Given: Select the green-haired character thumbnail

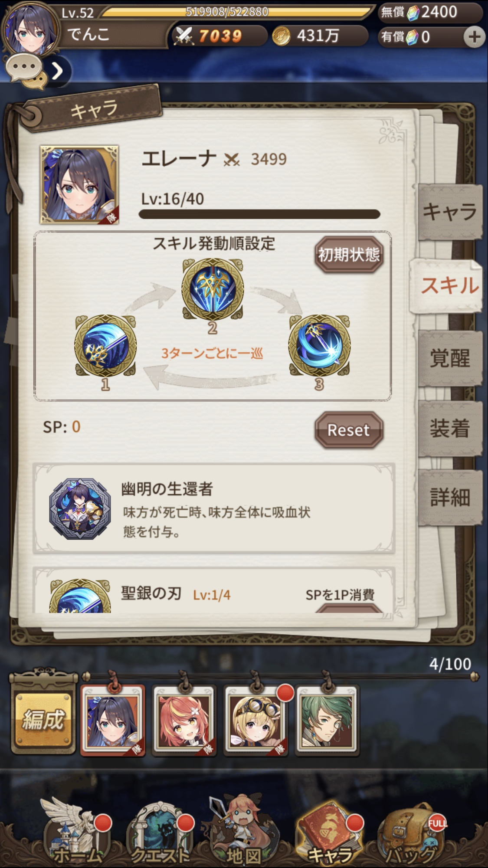Looking at the screenshot, I should 327,721.
